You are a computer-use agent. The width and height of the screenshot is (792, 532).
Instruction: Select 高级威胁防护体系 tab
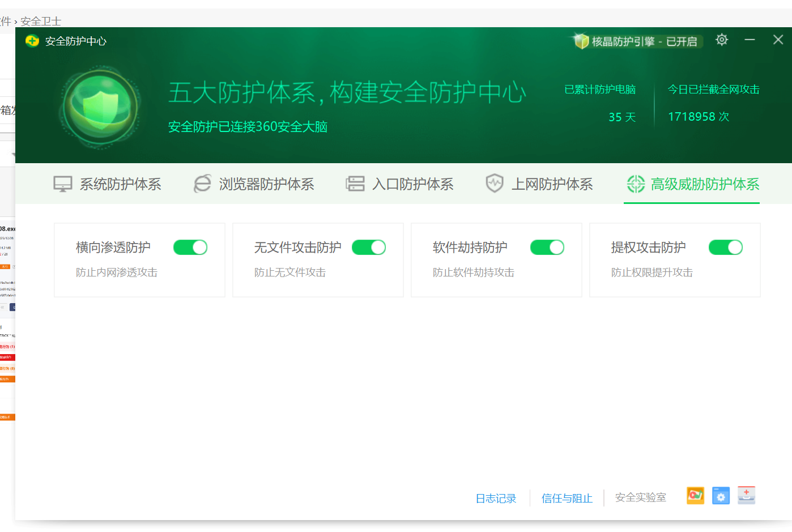[x=692, y=184]
